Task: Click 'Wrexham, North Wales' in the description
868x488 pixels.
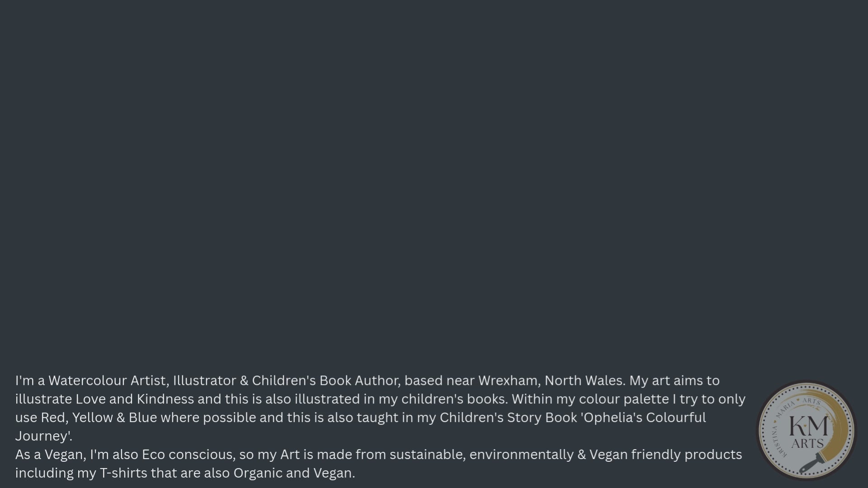Action: (x=552, y=380)
